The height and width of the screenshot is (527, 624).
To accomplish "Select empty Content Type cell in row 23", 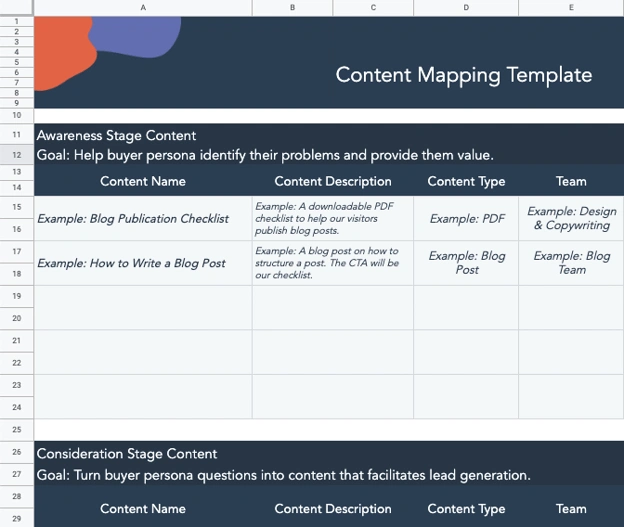I will point(466,396).
